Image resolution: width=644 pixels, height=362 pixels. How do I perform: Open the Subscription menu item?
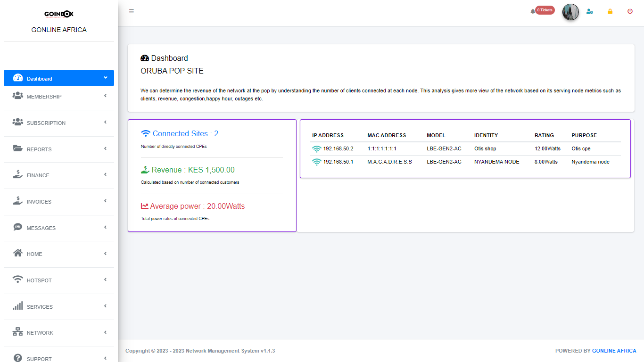pyautogui.click(x=46, y=123)
